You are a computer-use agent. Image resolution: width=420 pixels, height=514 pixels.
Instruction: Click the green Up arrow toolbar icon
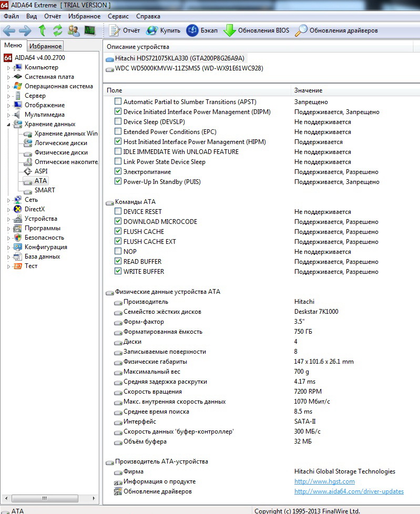[x=42, y=30]
